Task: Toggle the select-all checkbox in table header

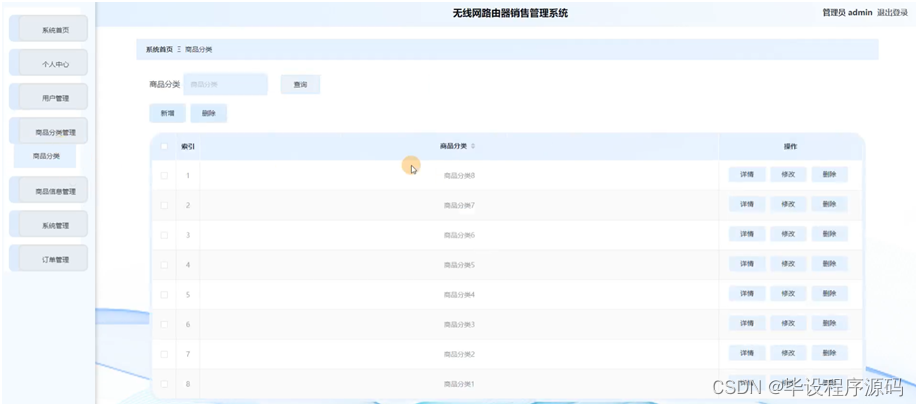Action: pos(164,146)
